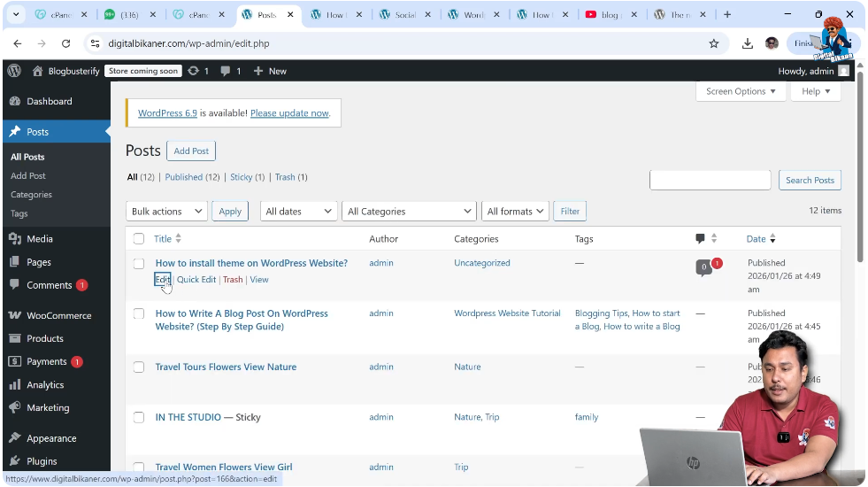This screenshot has width=868, height=487.
Task: Reload the page with refresh icon
Action: (65, 43)
